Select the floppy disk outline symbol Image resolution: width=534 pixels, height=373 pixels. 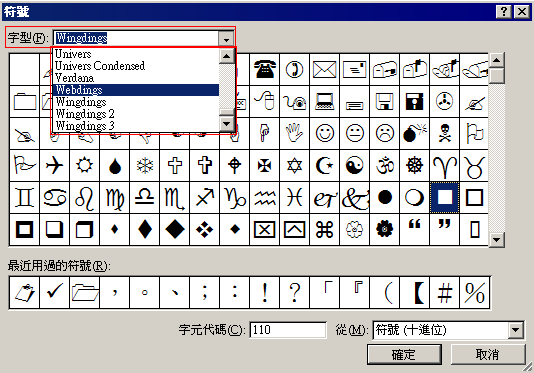tap(384, 102)
